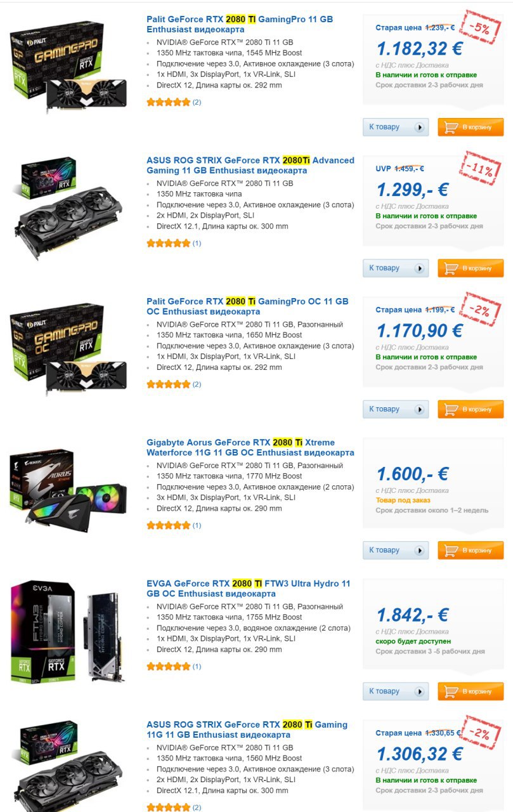Screen dimensions: 513x812
Task: Open review count of ASUS Advanced card
Action: point(197,243)
